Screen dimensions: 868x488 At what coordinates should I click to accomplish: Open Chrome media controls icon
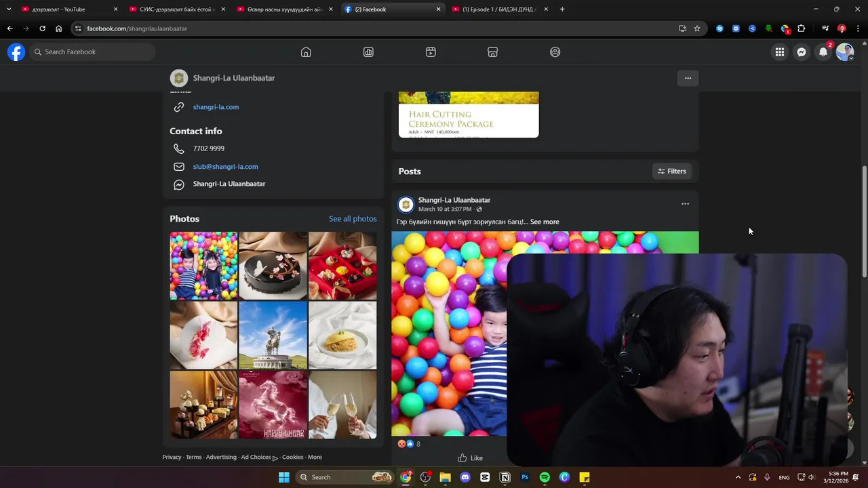[x=825, y=28]
